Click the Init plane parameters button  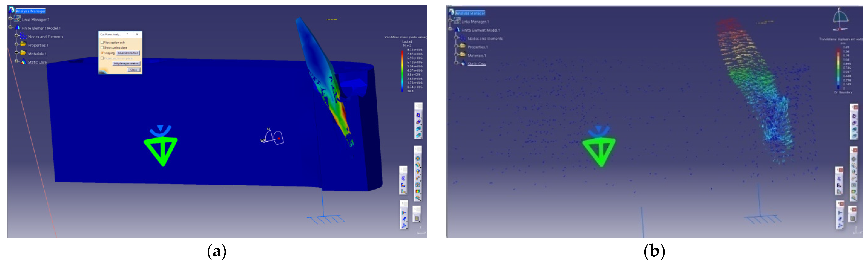pyautogui.click(x=126, y=63)
